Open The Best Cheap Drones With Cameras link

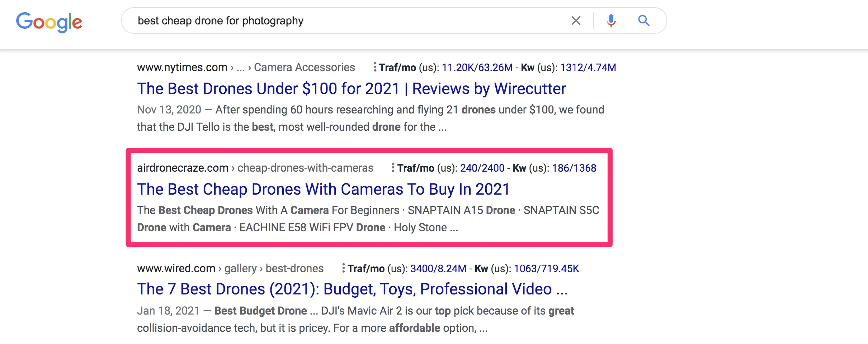[323, 189]
